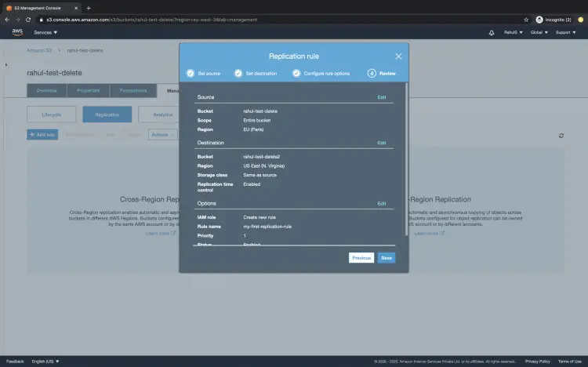Click the Previous button

pyautogui.click(x=361, y=258)
